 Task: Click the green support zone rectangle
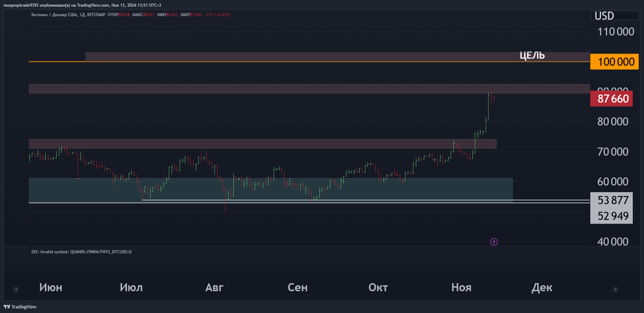coord(268,190)
